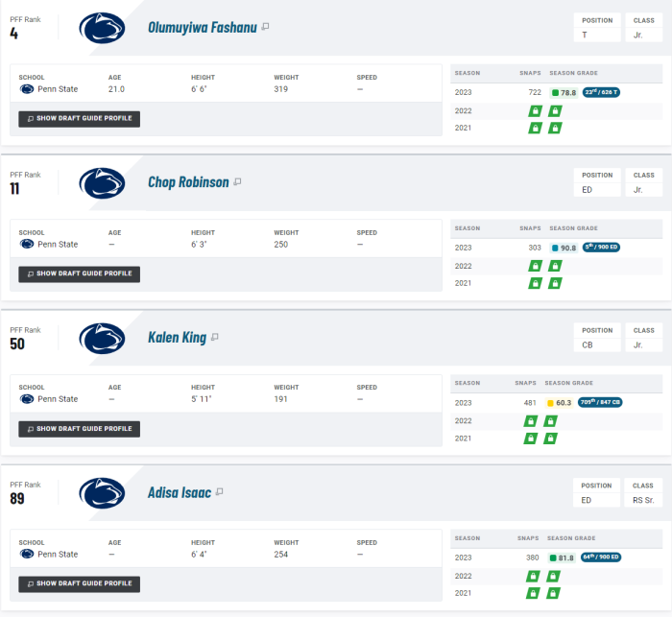Click locked 2022 snaps icon for Chop Robinson
672x617 pixels.
(x=535, y=266)
